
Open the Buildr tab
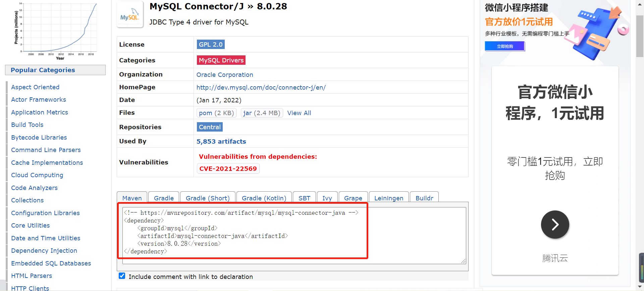point(424,198)
